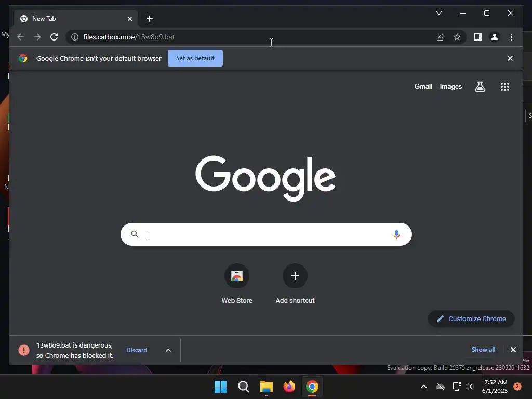
Task: Bookmark this tab with the star icon
Action: click(x=457, y=37)
